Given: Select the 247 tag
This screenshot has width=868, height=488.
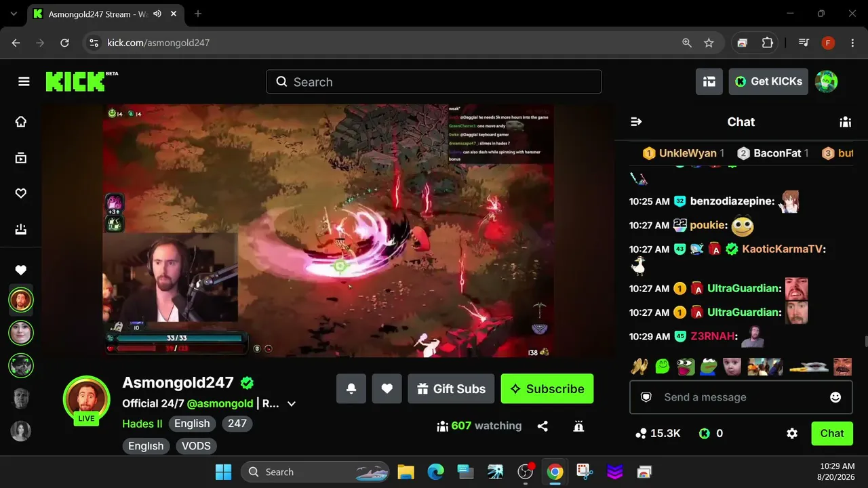Looking at the screenshot, I should click(x=237, y=424).
